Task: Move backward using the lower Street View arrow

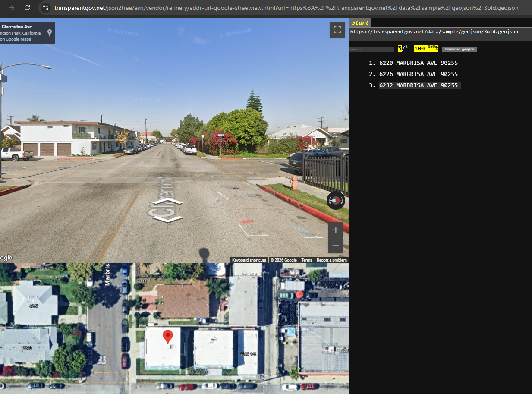Action: coord(167,219)
